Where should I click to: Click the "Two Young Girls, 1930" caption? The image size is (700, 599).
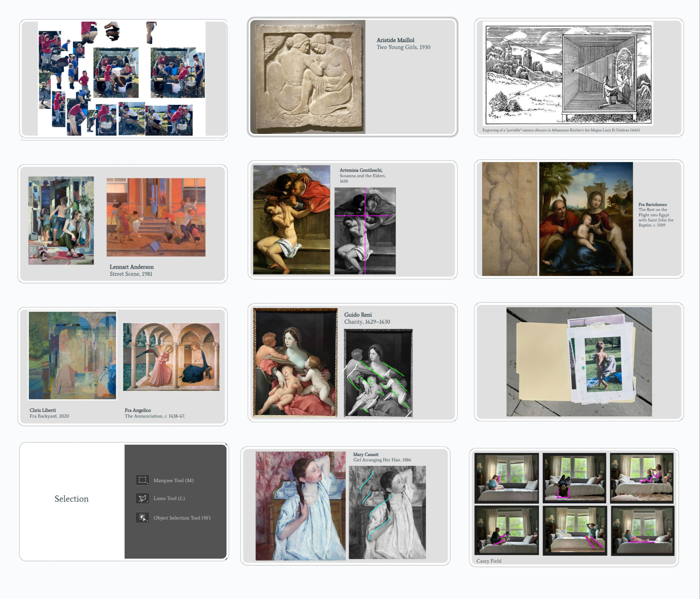click(x=403, y=47)
